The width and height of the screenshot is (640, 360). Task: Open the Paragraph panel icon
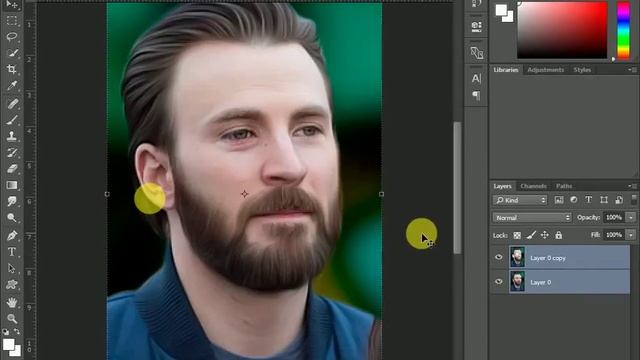(x=476, y=95)
